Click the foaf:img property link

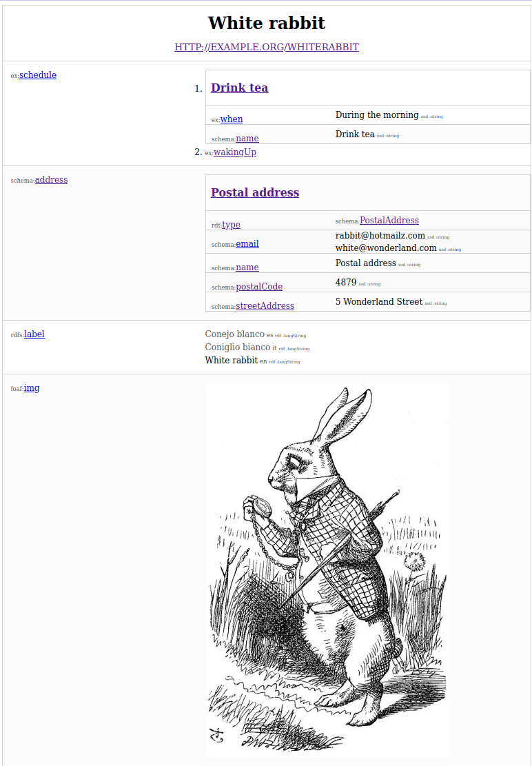tap(32, 388)
